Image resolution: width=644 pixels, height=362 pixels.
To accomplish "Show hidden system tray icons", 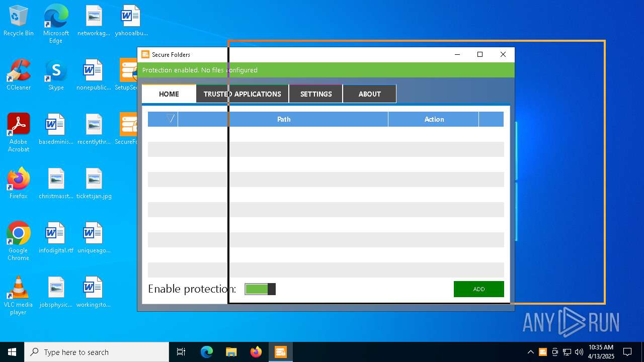I will click(x=530, y=352).
